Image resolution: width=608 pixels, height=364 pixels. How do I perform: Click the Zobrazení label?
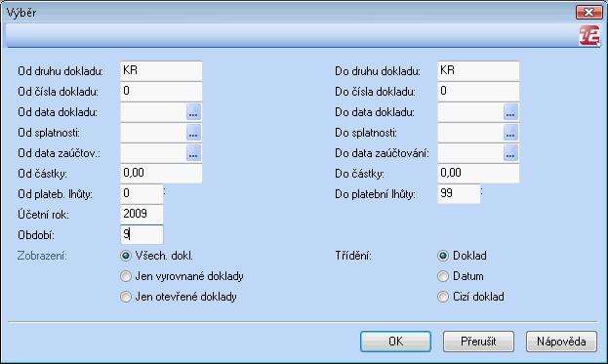coord(42,256)
